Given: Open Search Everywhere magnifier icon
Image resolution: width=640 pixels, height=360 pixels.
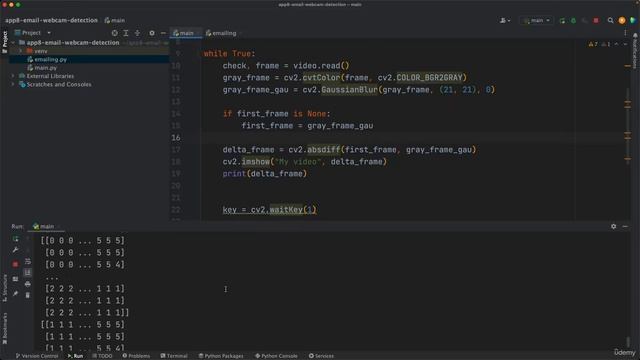Looking at the screenshot, I should tap(610, 20).
